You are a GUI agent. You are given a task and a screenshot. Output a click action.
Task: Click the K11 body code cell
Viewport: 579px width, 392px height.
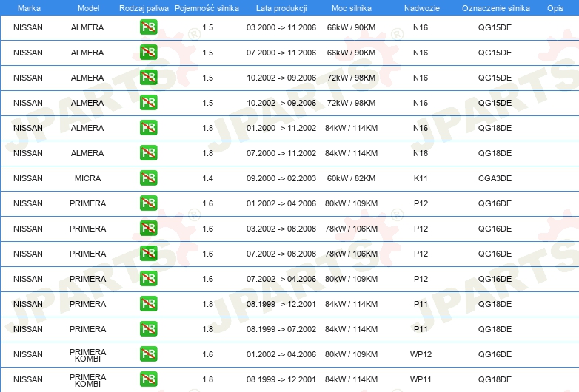tap(421, 178)
